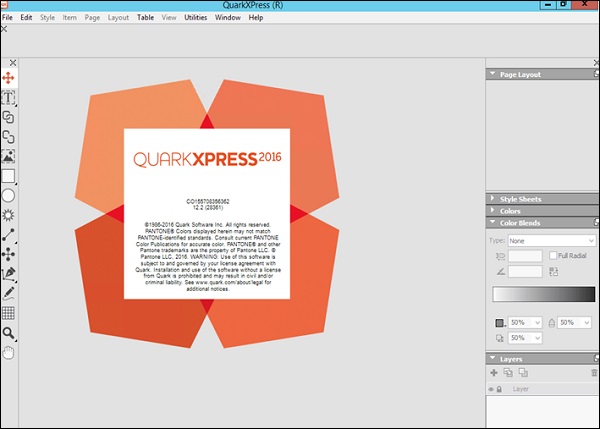
Task: Open the Utilities menu
Action: pos(196,18)
